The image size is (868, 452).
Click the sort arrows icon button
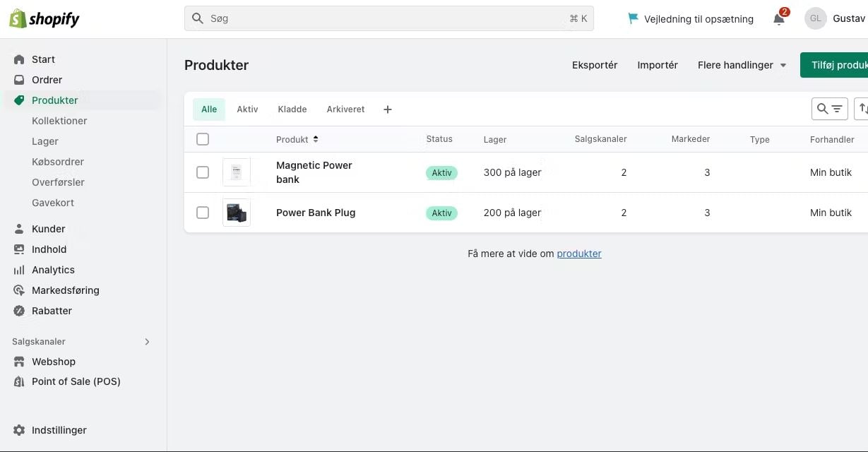point(862,109)
